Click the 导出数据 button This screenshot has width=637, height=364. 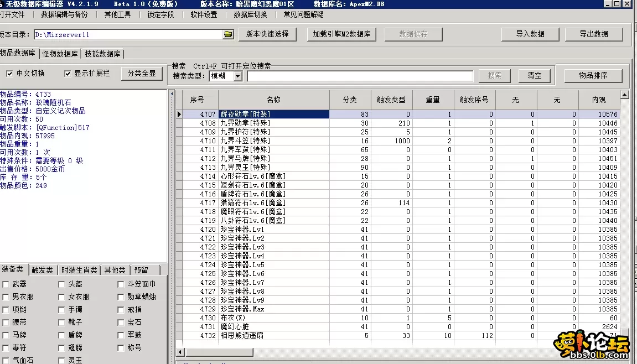click(594, 34)
